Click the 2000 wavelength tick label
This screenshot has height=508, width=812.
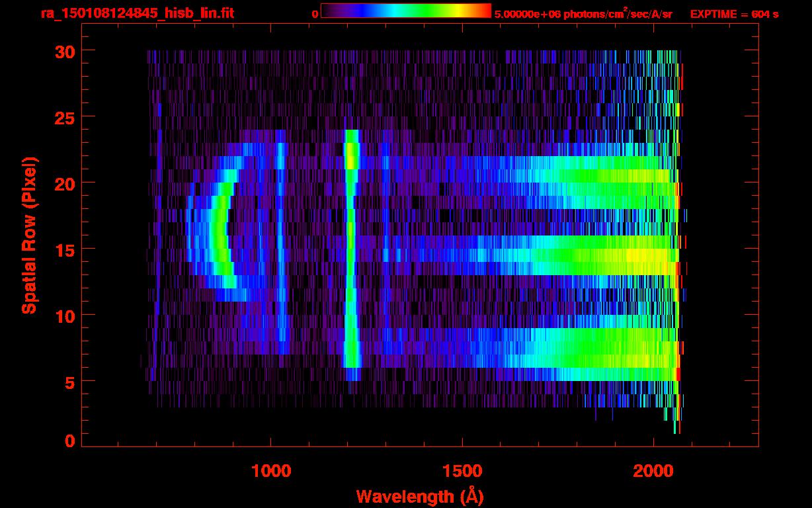click(x=653, y=470)
